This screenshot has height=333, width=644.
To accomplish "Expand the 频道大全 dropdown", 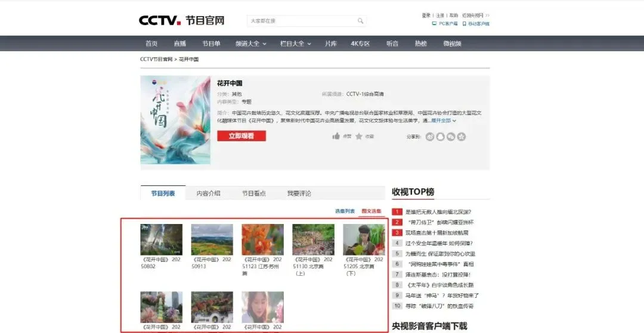I will click(x=251, y=43).
